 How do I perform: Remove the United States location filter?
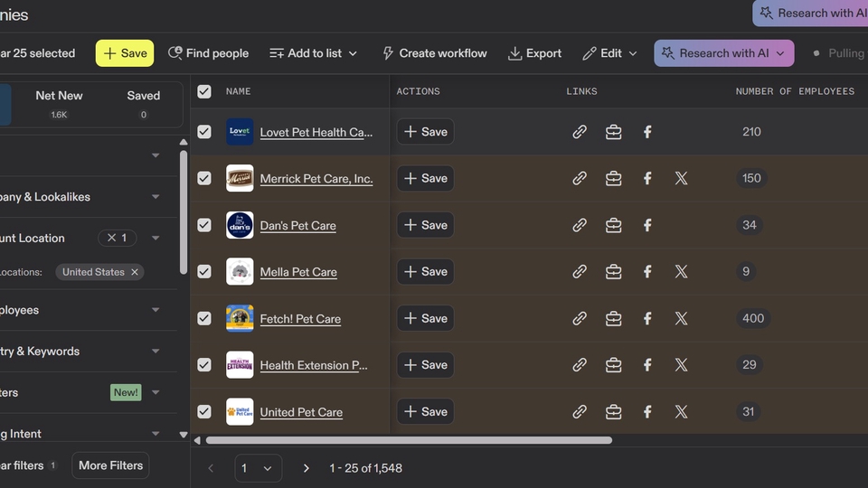click(x=135, y=272)
